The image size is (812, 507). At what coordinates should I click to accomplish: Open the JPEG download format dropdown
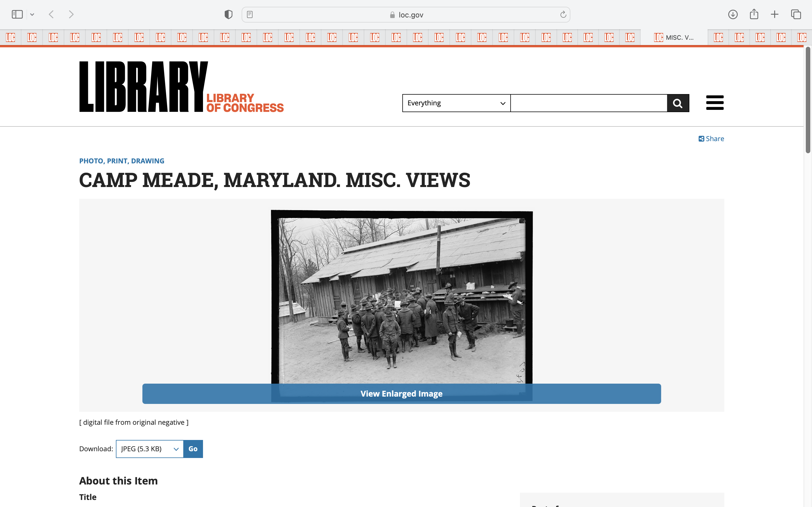pyautogui.click(x=150, y=449)
